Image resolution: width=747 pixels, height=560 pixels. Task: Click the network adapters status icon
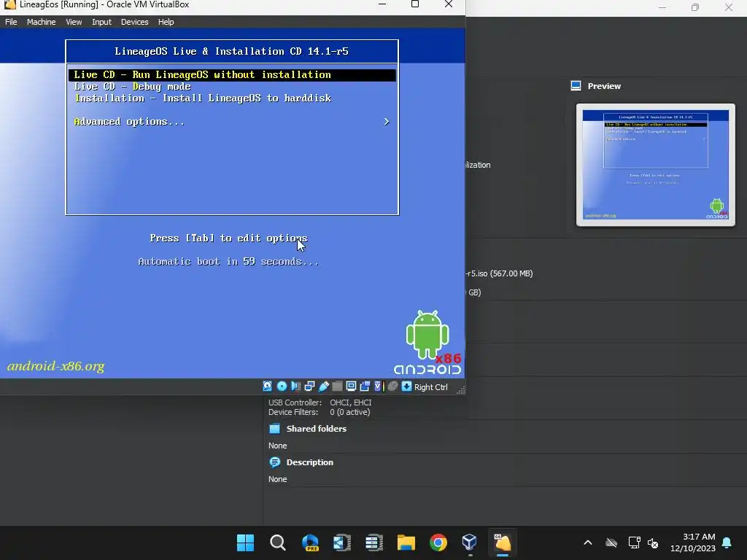click(x=309, y=386)
